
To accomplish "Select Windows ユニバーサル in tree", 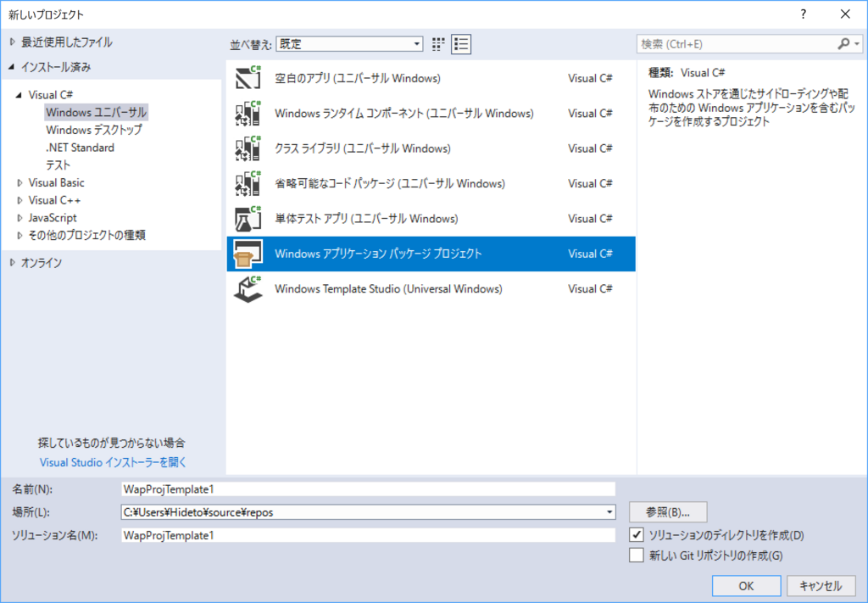I will [x=97, y=113].
